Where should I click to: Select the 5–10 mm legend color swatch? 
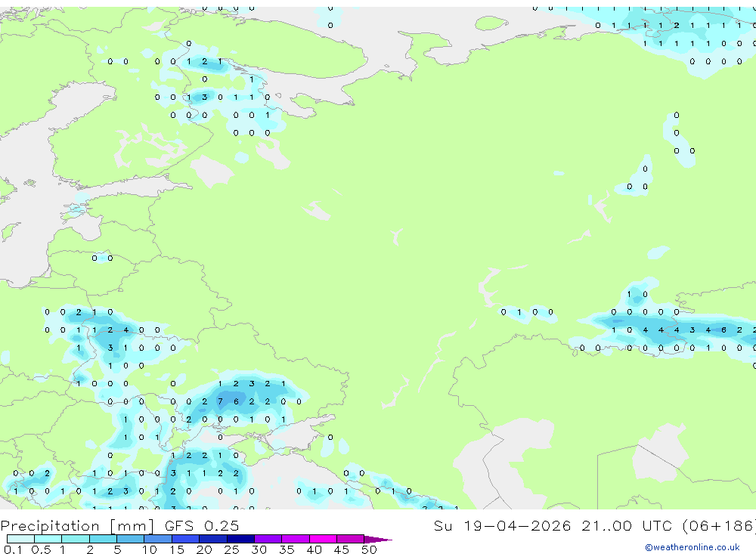[130, 539]
